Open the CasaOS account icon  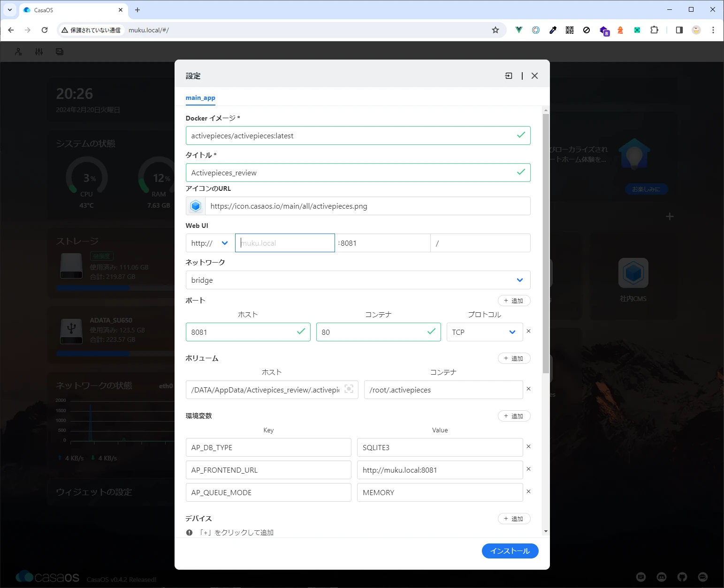(x=18, y=52)
